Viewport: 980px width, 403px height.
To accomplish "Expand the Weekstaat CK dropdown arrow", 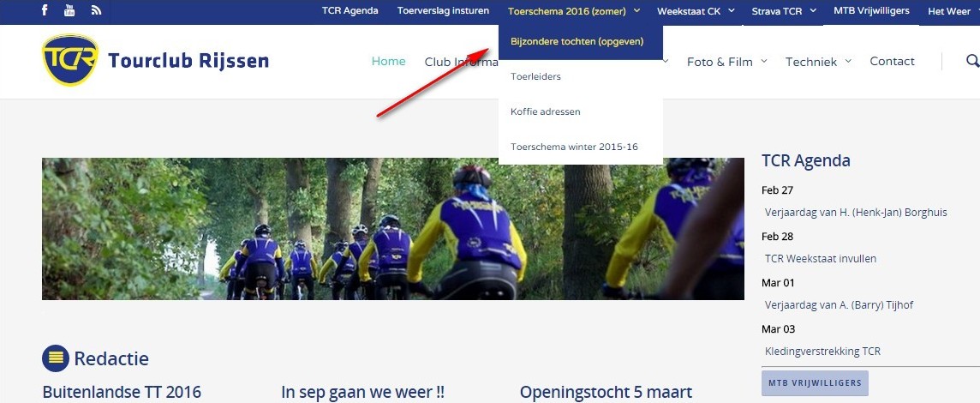I will pyautogui.click(x=732, y=10).
